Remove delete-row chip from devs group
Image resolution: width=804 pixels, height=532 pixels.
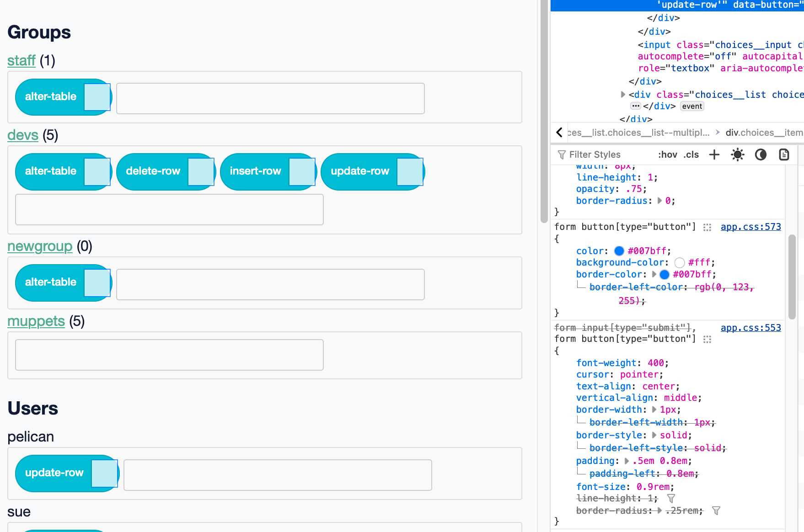(x=201, y=171)
